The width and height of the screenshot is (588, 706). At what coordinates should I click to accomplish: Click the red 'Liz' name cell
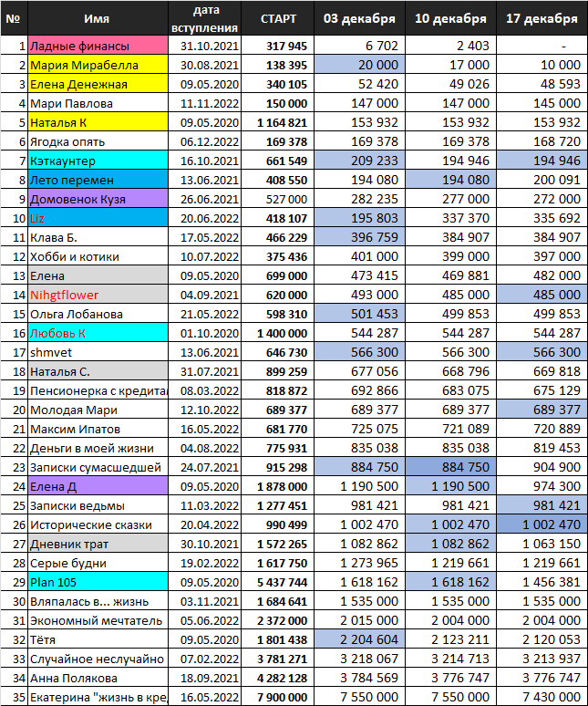click(x=98, y=218)
